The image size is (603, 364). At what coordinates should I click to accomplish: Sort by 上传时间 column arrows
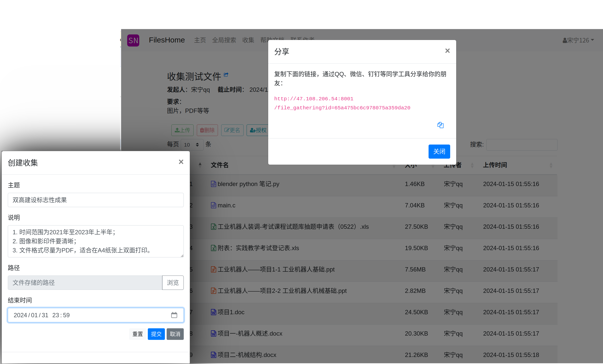[x=551, y=165]
